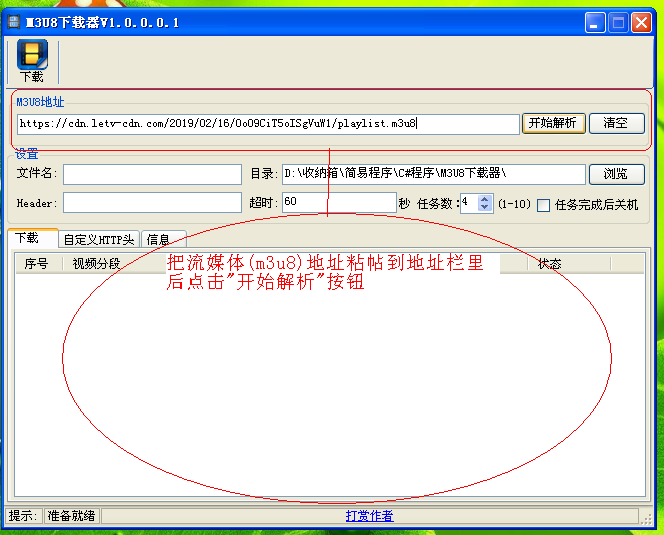Focus the 超时 seconds field
This screenshot has height=535, width=664.
point(339,203)
